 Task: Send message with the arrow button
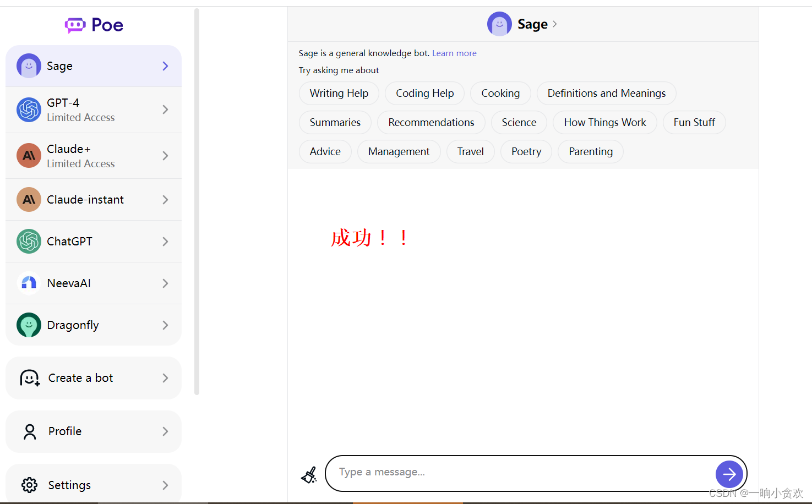tap(729, 474)
